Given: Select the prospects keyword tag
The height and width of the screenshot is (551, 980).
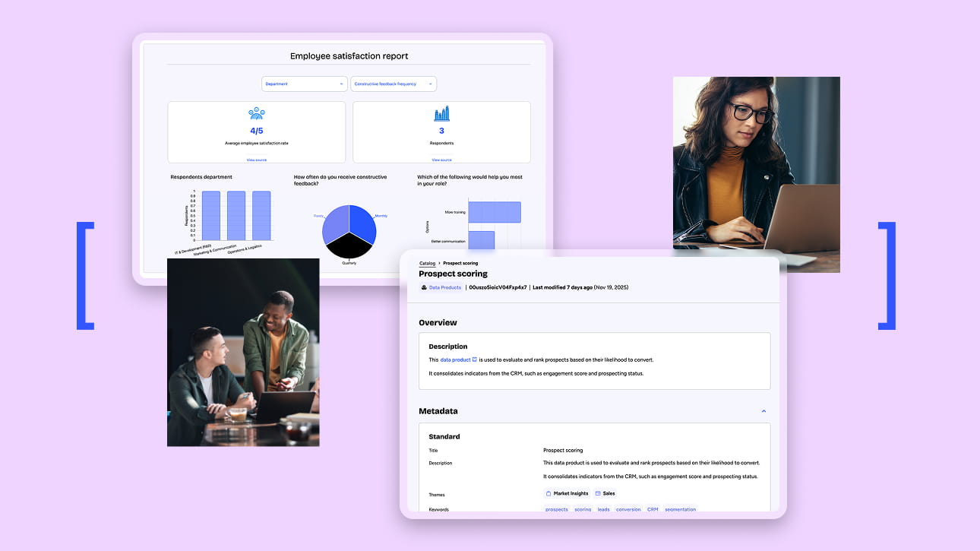Looking at the screenshot, I should (x=556, y=509).
